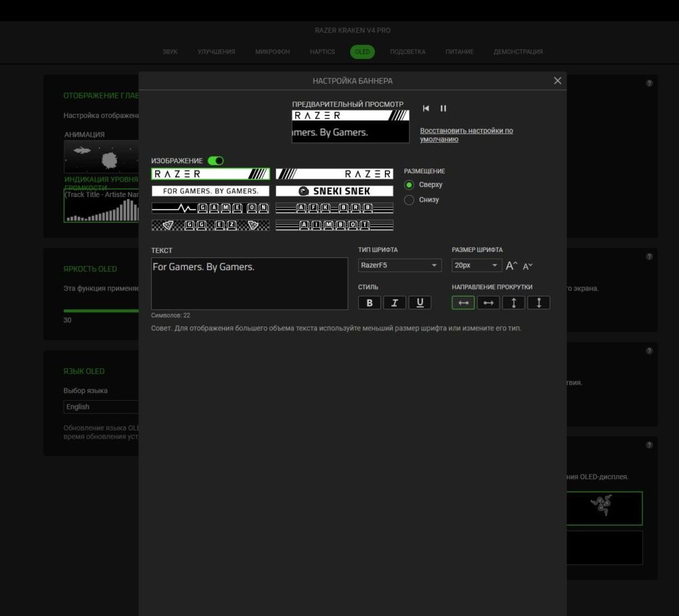Click inside the banner text field
Screen dimensions: 679x616
pyautogui.click(x=249, y=284)
